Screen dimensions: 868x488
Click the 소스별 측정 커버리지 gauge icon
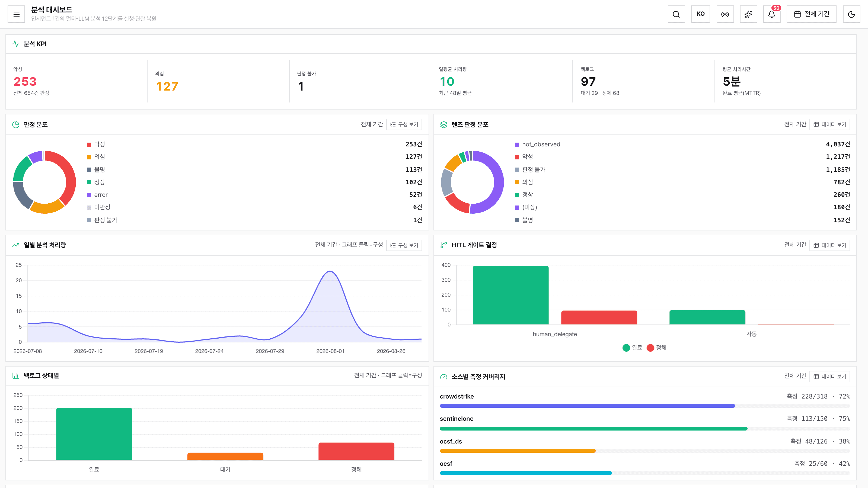pos(444,377)
